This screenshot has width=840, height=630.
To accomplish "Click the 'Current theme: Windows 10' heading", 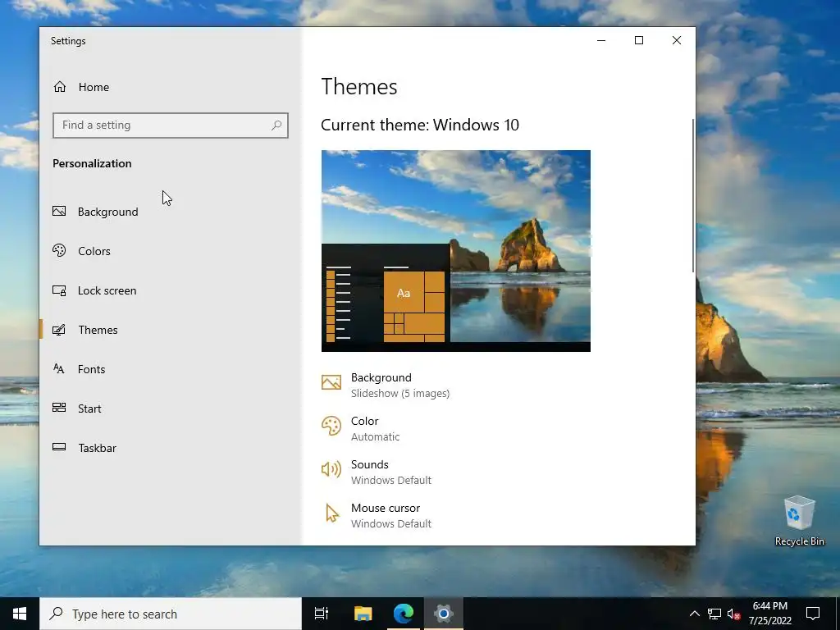I will tap(420, 125).
